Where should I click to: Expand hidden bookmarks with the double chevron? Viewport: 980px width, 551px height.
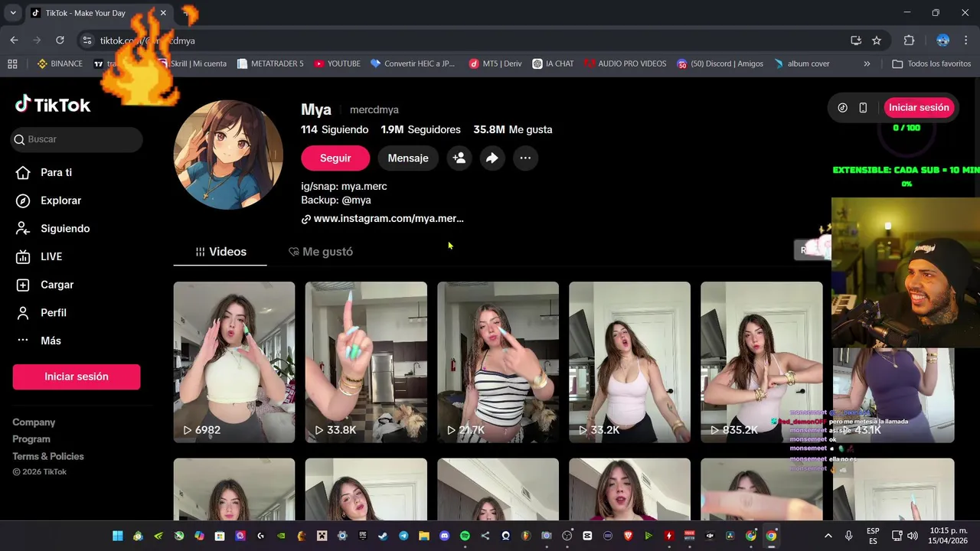(x=867, y=64)
